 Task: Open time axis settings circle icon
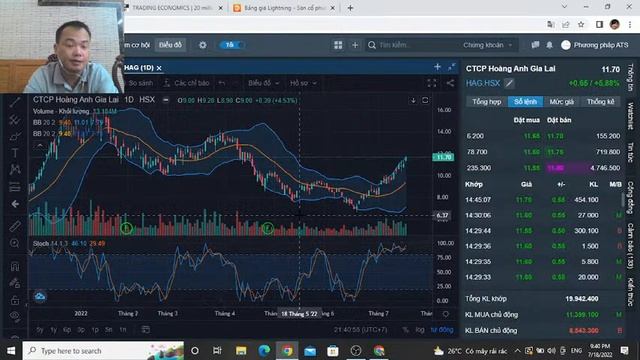point(446,314)
